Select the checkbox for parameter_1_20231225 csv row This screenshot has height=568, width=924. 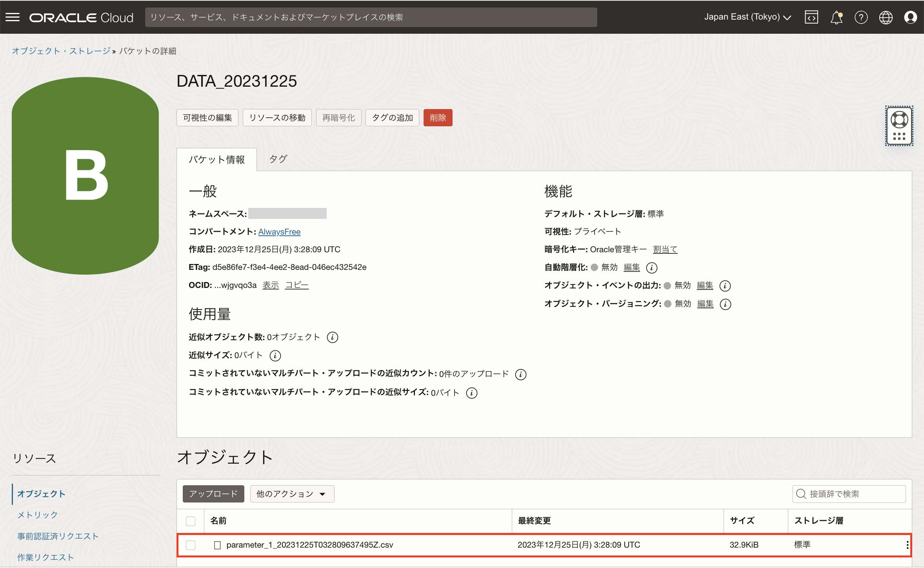tap(191, 545)
